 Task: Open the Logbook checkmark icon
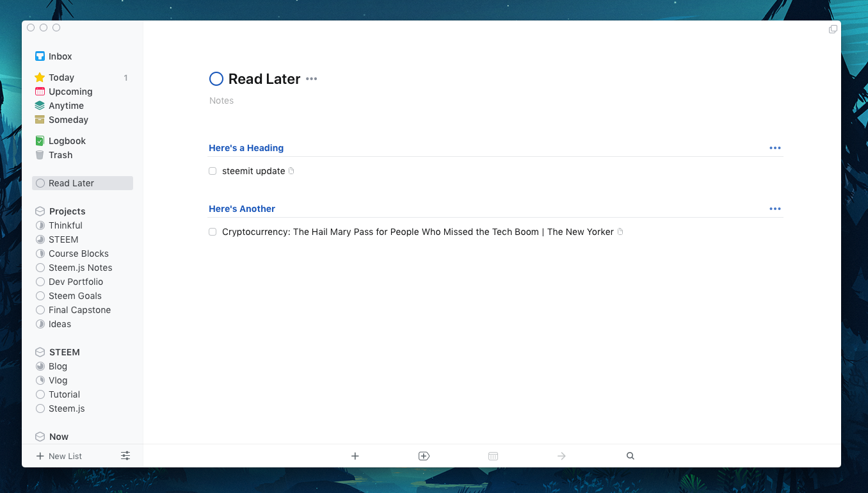[x=40, y=141]
